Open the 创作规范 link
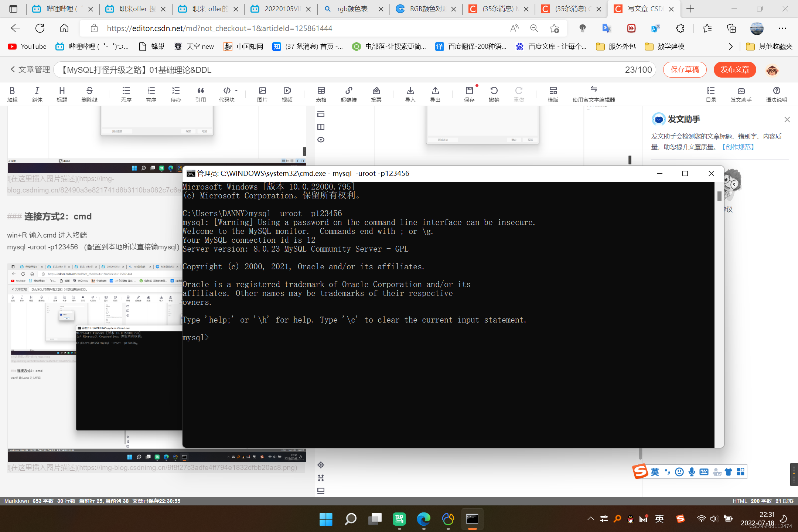 point(738,147)
